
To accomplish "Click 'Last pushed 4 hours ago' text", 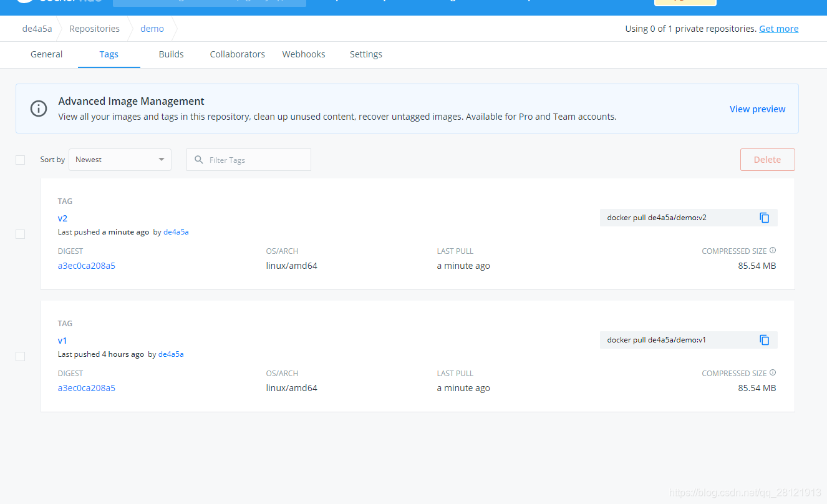I will (x=101, y=354).
